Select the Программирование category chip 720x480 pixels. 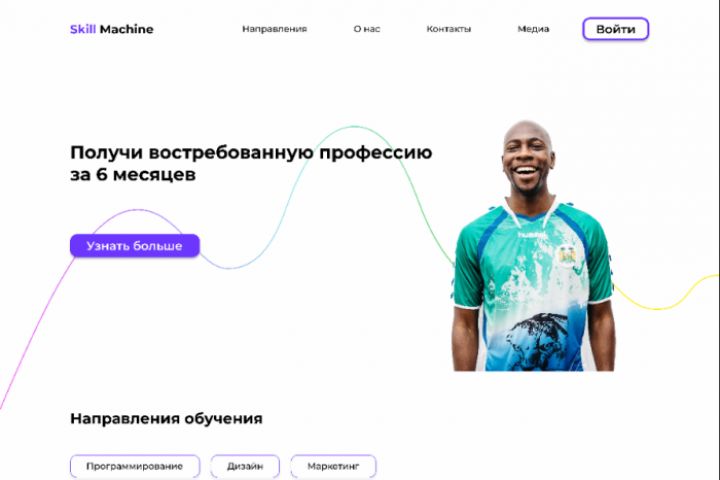[x=135, y=466]
